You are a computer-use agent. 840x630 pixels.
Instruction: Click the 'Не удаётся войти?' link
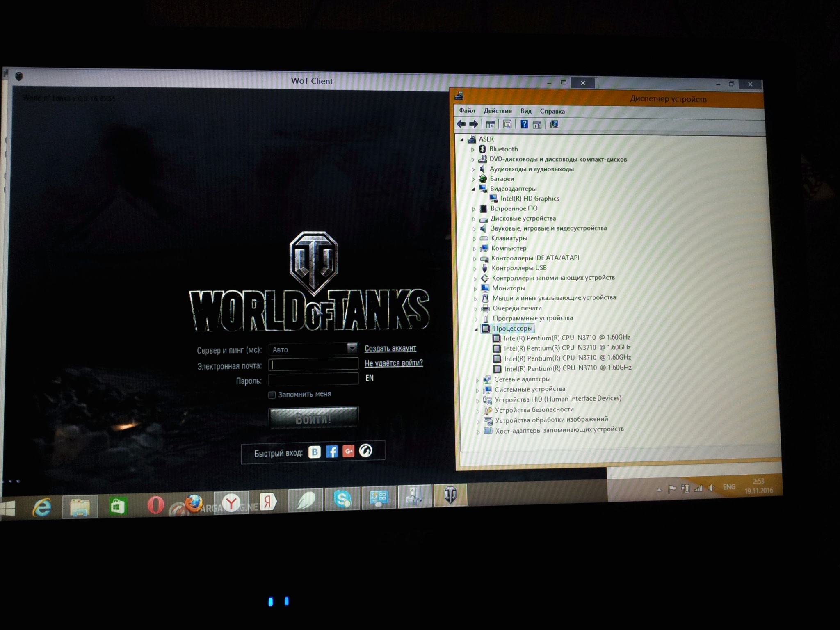(394, 363)
